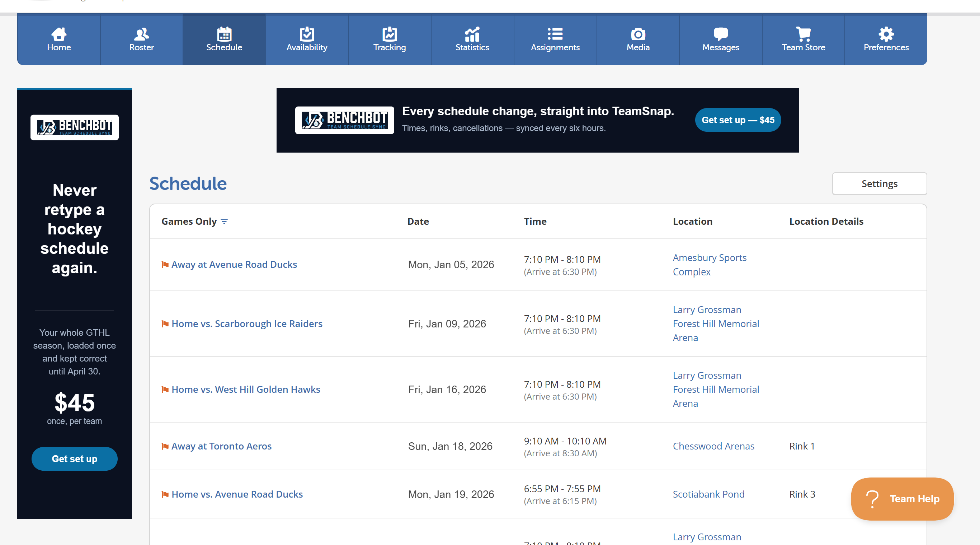Click the Preferences gear icon

(x=886, y=34)
